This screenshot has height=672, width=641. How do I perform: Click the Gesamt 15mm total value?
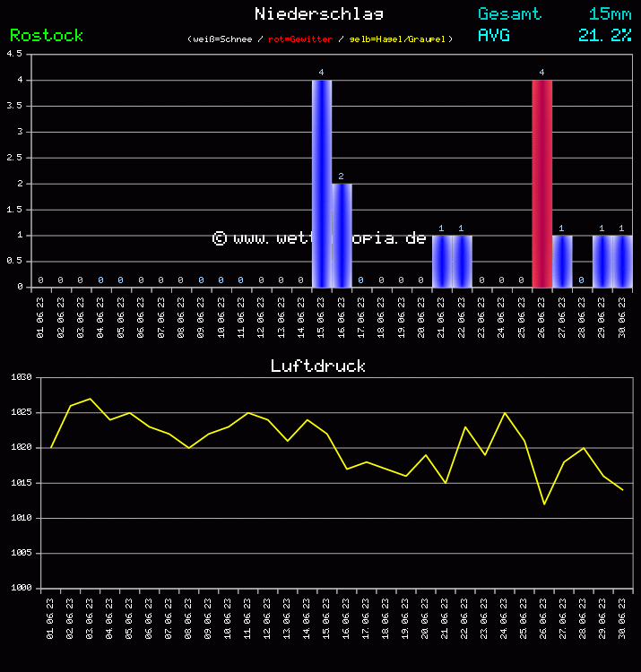tap(610, 13)
